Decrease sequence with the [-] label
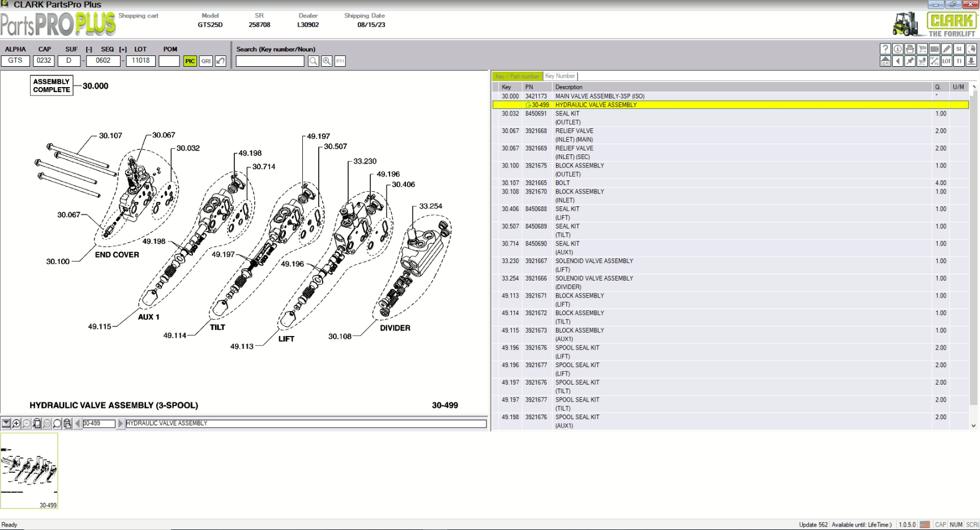 pyautogui.click(x=89, y=49)
